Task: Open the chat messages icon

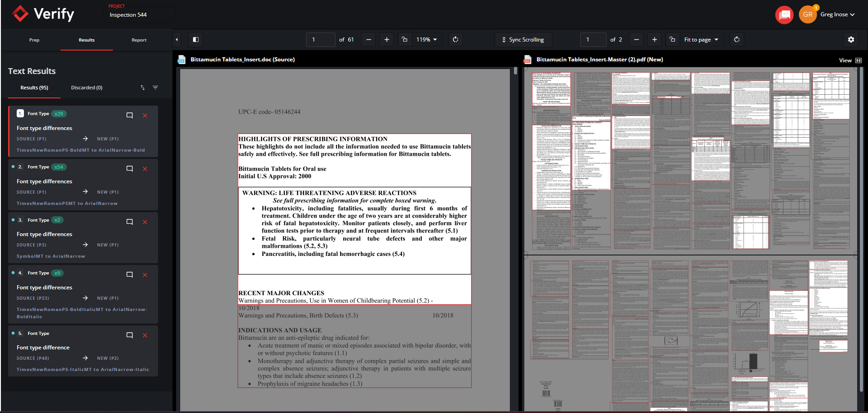Action: tap(784, 14)
